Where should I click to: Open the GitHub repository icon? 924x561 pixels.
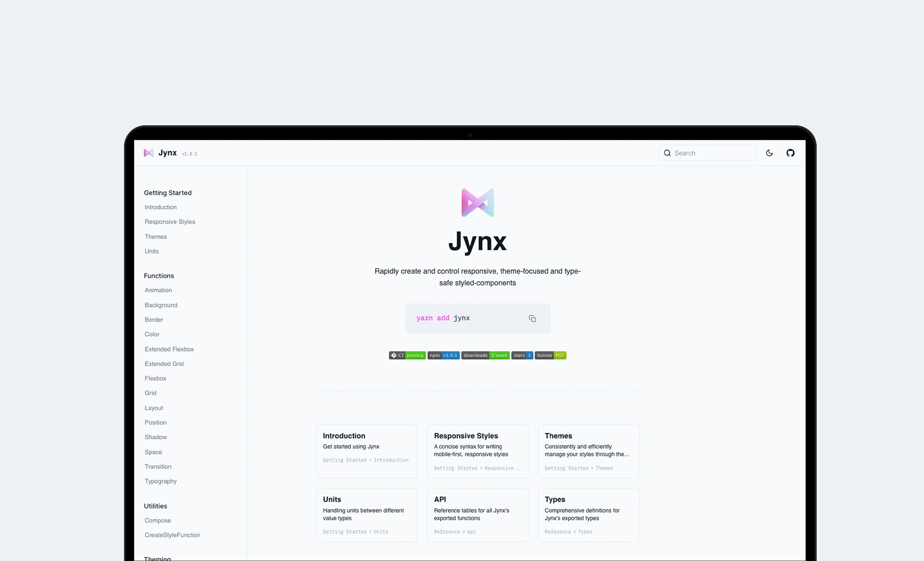coord(790,153)
